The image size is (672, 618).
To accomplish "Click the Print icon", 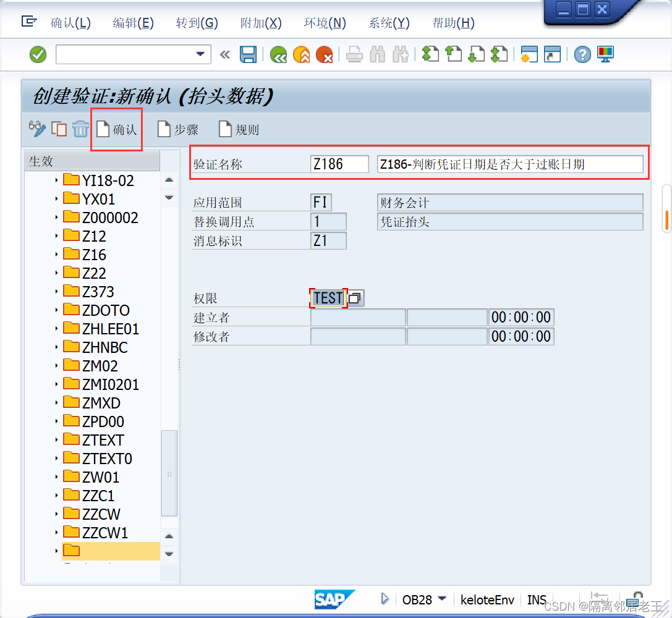I will pyautogui.click(x=354, y=54).
